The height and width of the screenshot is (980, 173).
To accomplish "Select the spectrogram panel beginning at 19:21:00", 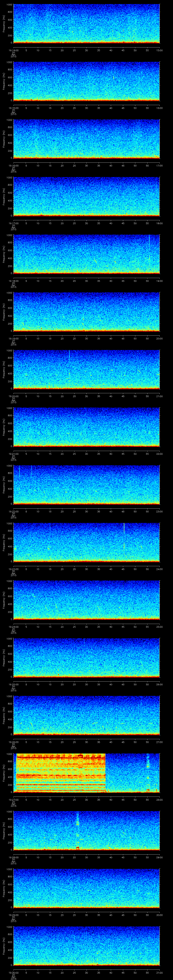I will 86,427.
